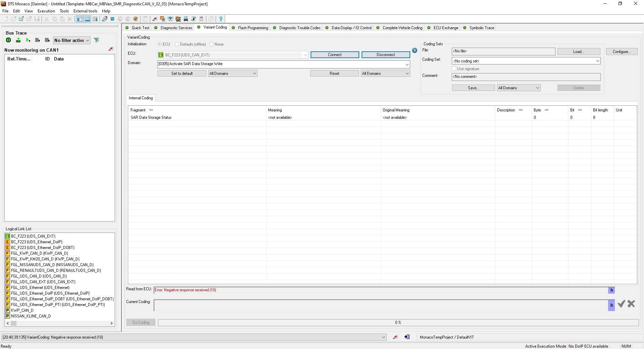Start bus trace monitoring with the green power icon

[8, 40]
